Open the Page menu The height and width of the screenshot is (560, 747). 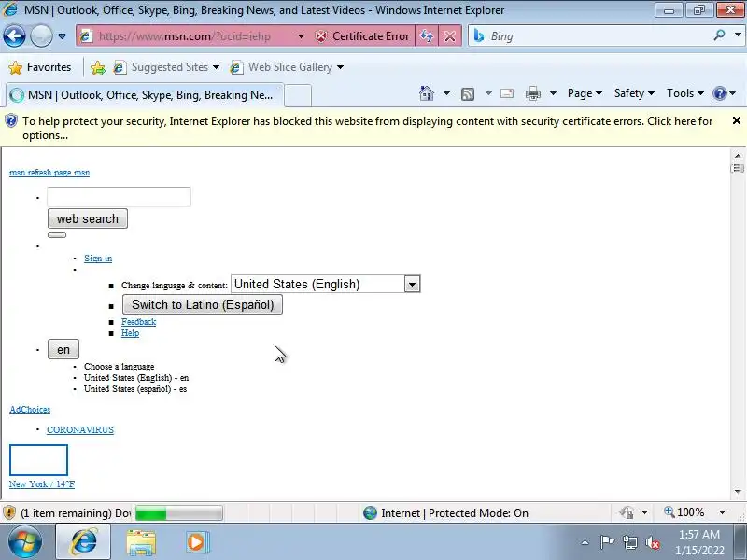(x=585, y=93)
